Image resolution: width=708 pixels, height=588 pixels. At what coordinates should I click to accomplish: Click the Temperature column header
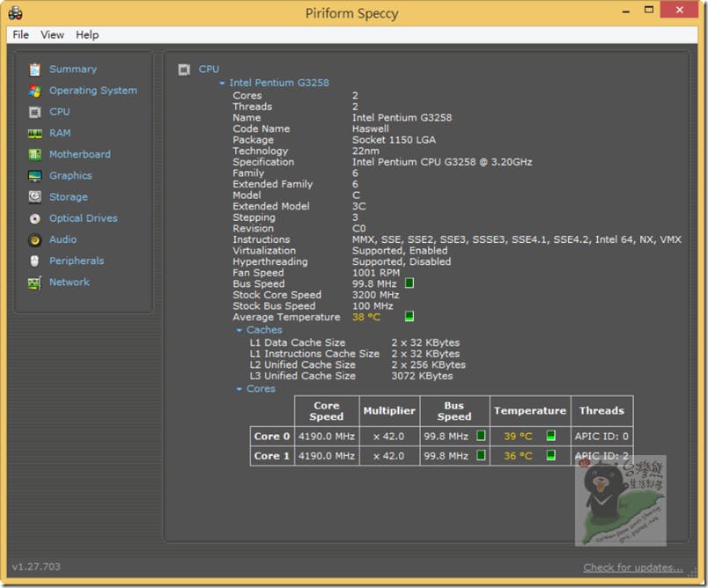[x=530, y=411]
